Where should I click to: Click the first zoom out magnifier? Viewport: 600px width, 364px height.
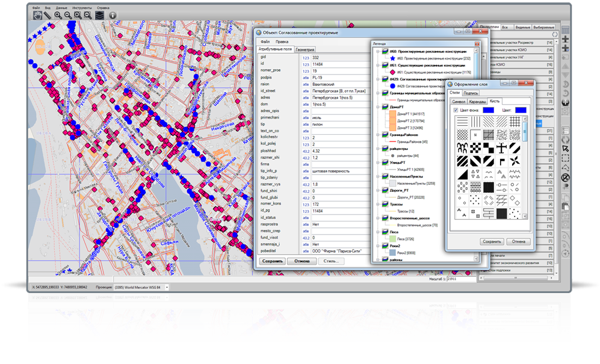pyautogui.click(x=67, y=16)
